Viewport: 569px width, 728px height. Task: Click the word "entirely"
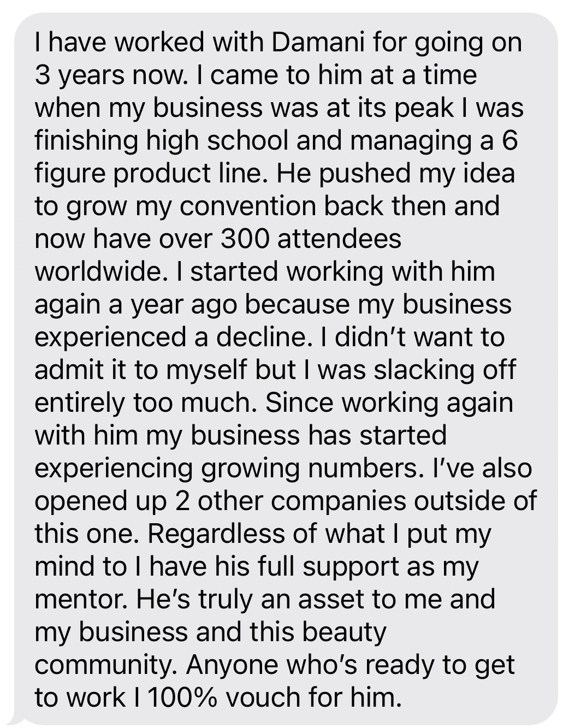point(79,403)
